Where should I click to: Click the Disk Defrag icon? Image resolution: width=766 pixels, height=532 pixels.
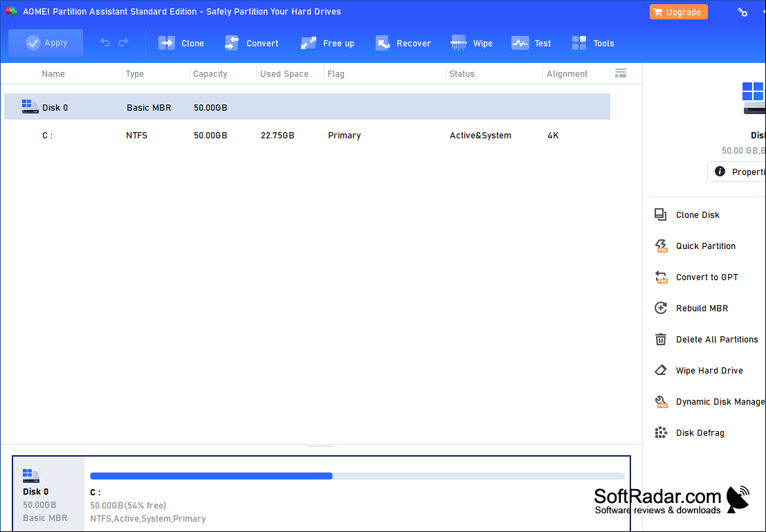(661, 432)
